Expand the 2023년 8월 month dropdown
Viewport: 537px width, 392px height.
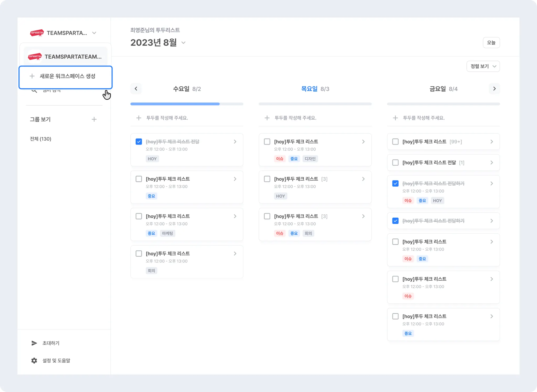click(184, 43)
